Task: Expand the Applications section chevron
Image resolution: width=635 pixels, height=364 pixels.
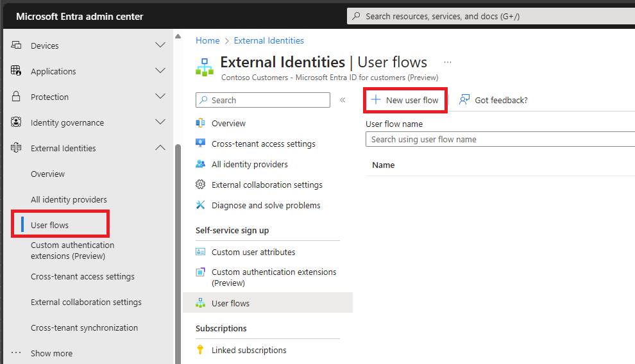Action: click(x=160, y=71)
